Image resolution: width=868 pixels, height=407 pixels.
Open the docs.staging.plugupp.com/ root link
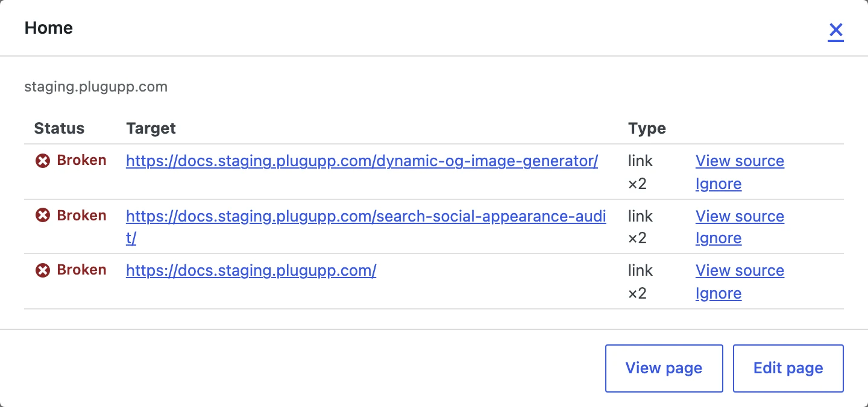251,270
